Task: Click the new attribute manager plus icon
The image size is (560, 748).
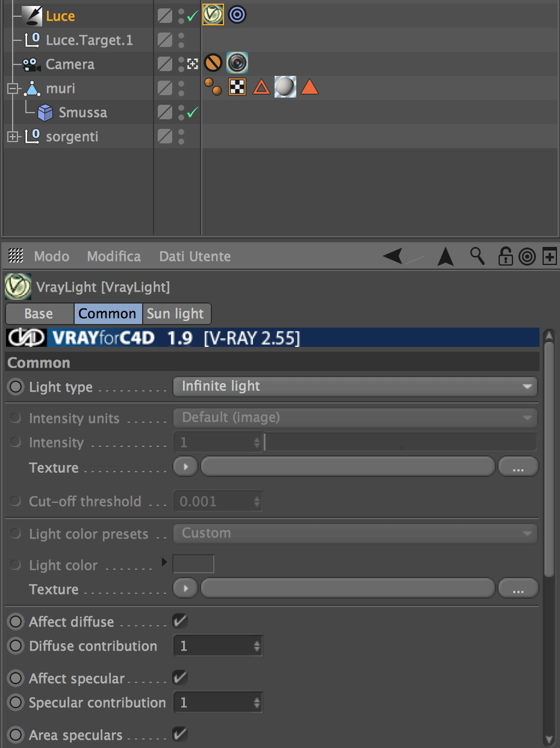Action: click(x=549, y=257)
